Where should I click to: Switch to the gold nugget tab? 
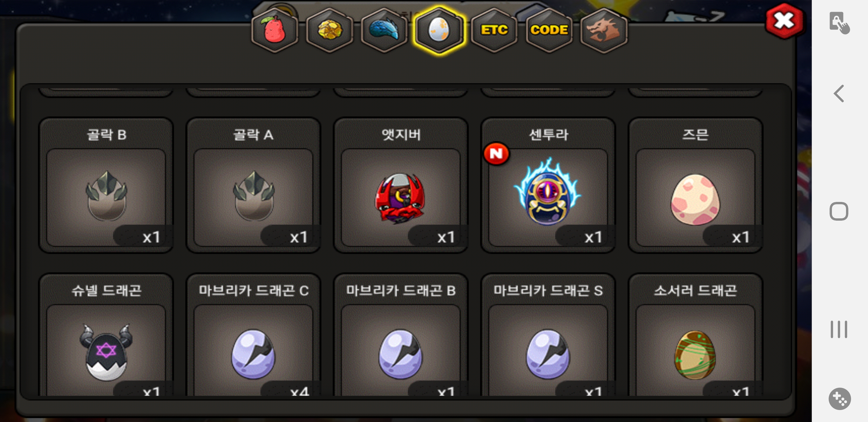point(330,30)
